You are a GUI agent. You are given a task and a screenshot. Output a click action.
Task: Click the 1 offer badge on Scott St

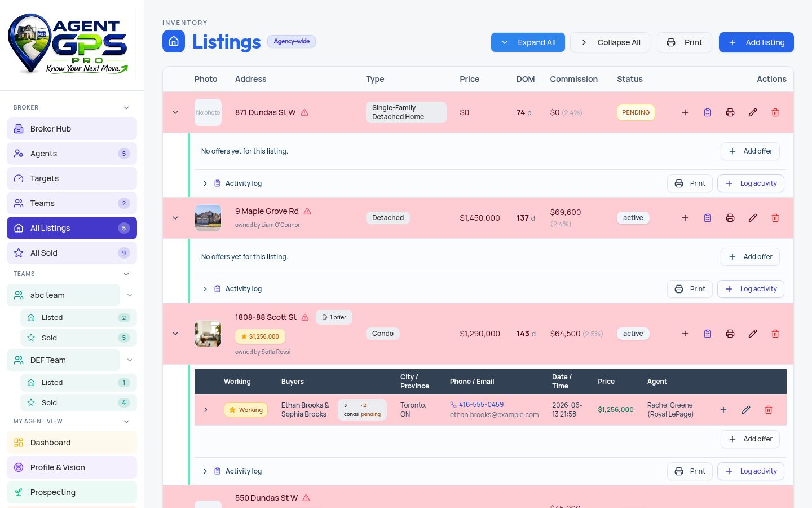pos(334,317)
